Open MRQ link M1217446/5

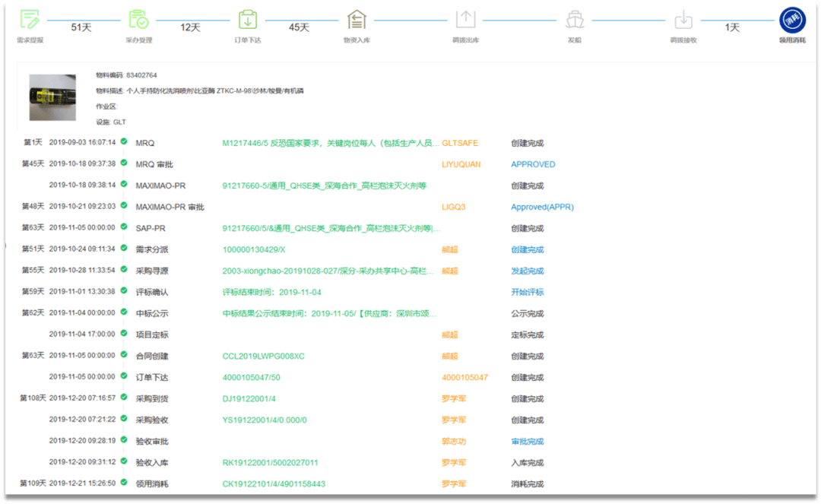click(331, 143)
